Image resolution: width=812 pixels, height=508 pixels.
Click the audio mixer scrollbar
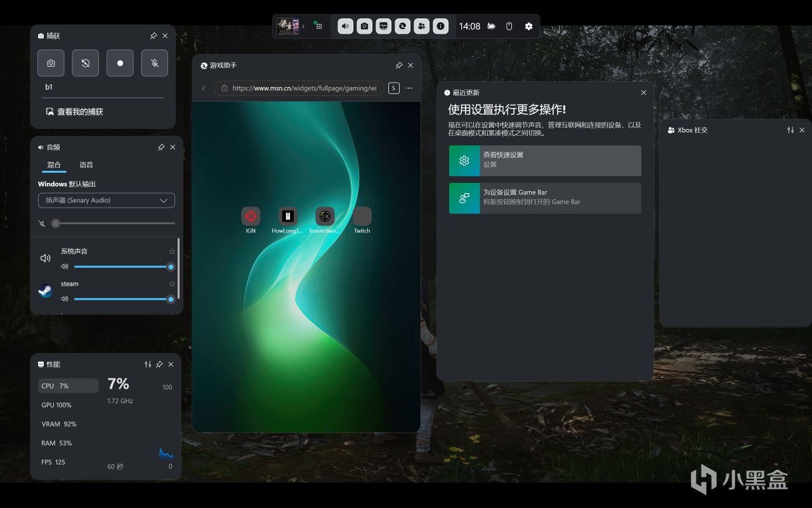(x=179, y=268)
